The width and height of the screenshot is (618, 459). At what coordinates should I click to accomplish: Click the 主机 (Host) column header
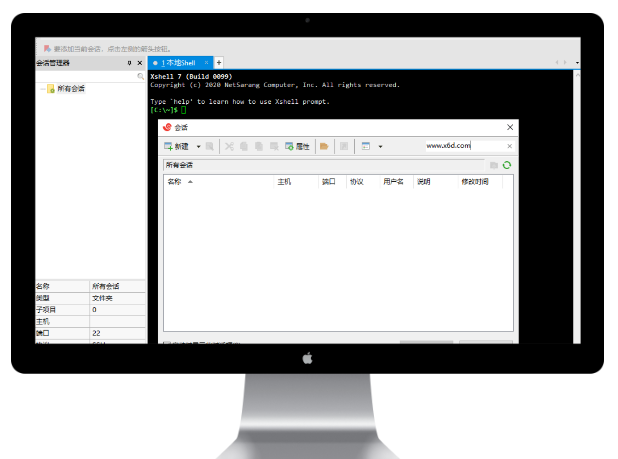(284, 182)
